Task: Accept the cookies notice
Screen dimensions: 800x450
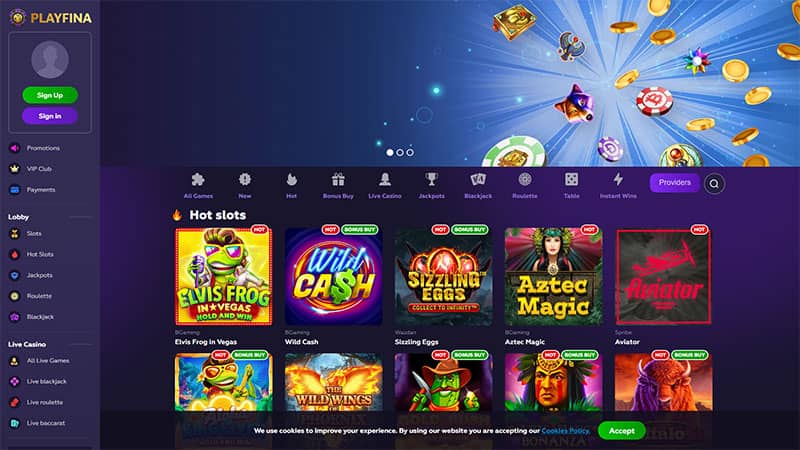Action: [621, 431]
